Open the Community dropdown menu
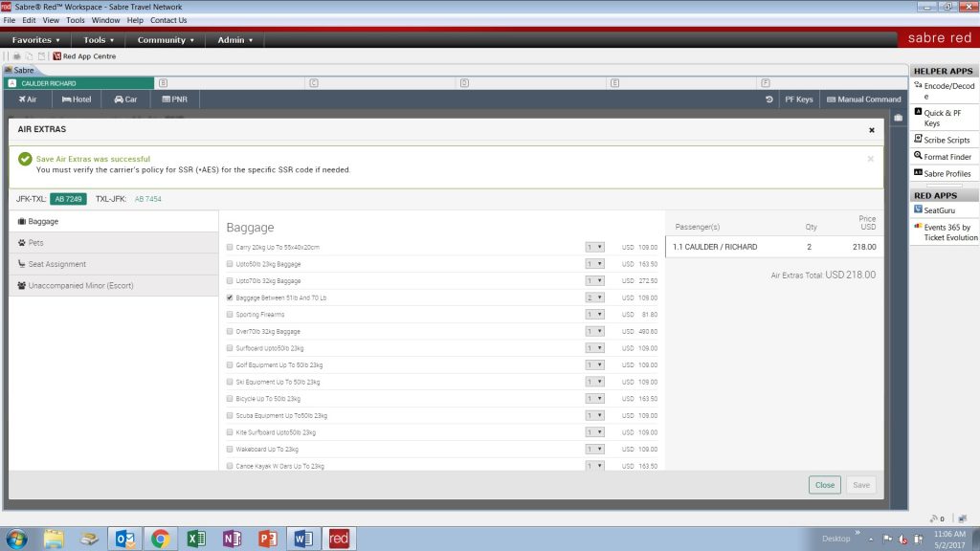Viewport: 980px width, 551px height. pyautogui.click(x=166, y=40)
